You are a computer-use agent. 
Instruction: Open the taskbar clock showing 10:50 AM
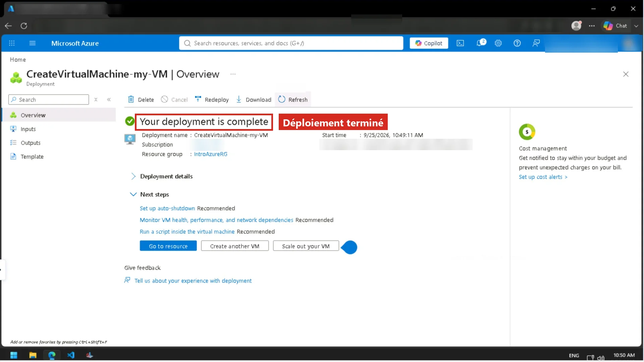pos(624,355)
